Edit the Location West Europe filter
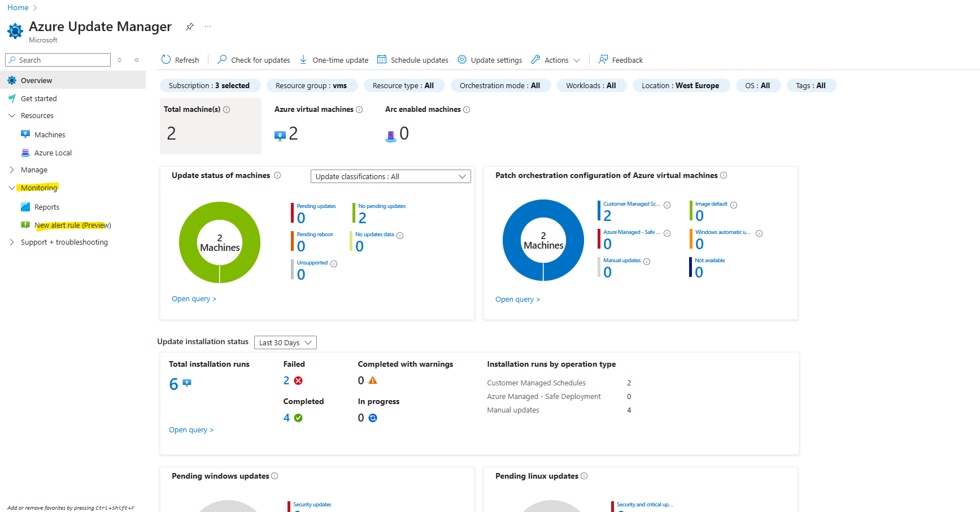980x512 pixels. (x=681, y=85)
